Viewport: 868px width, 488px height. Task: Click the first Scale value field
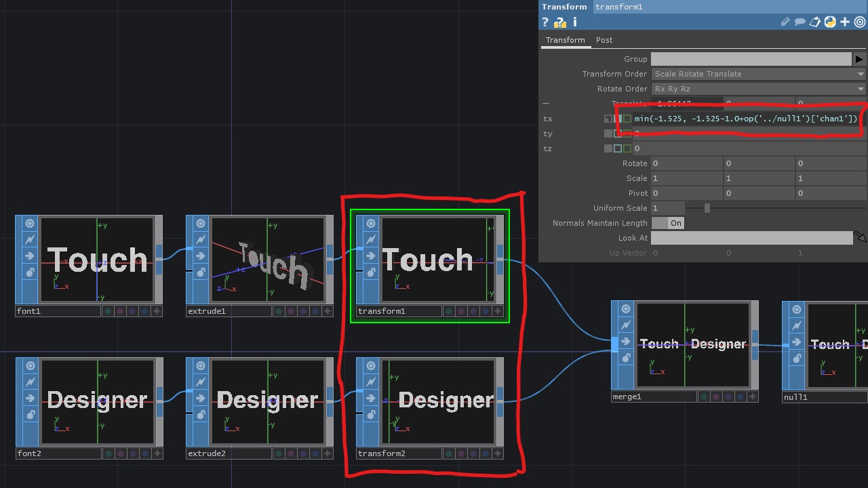tap(686, 178)
